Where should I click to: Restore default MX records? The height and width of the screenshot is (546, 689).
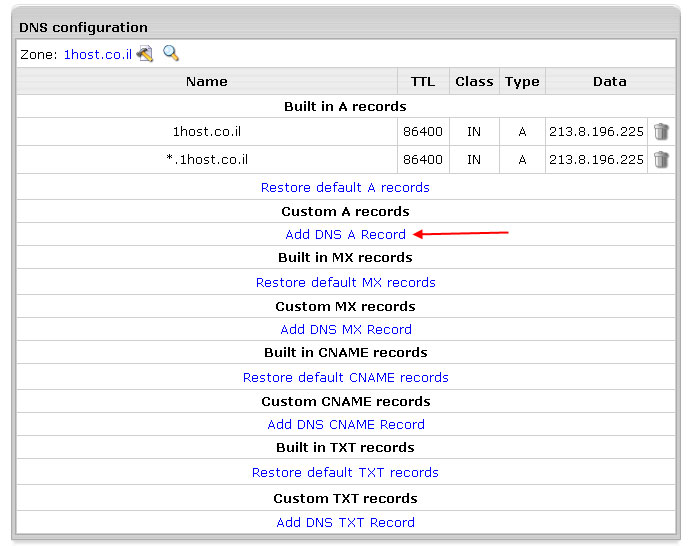click(345, 282)
